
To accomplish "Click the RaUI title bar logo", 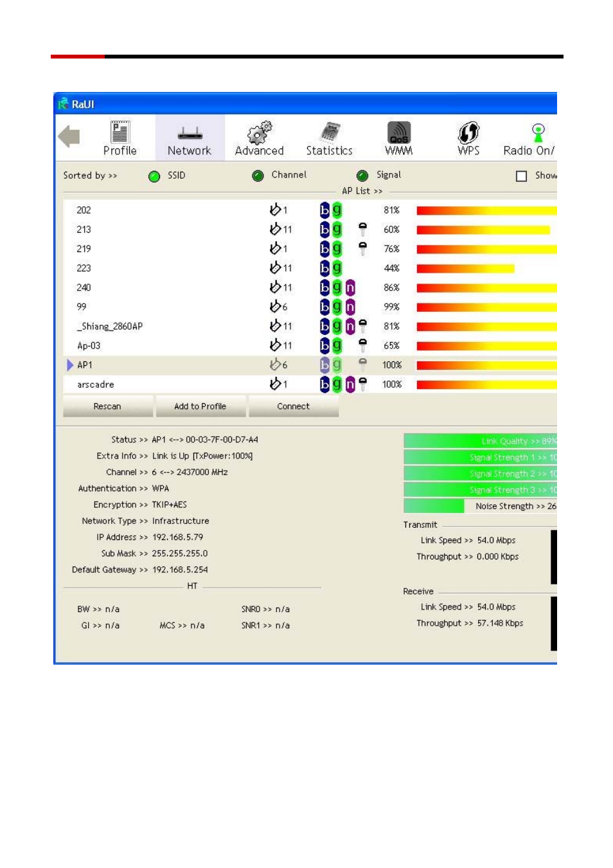I will pos(63,104).
